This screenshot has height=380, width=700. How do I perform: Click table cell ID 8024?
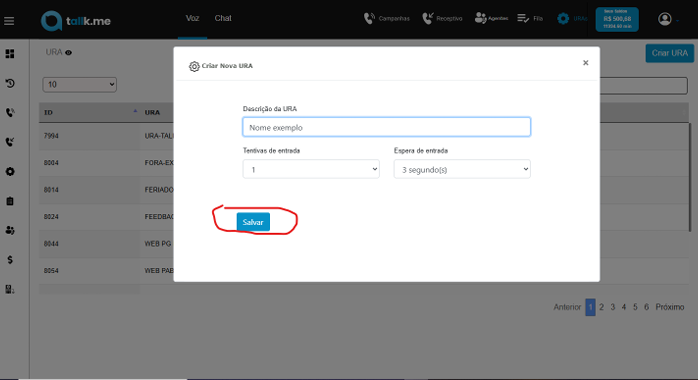tap(51, 217)
